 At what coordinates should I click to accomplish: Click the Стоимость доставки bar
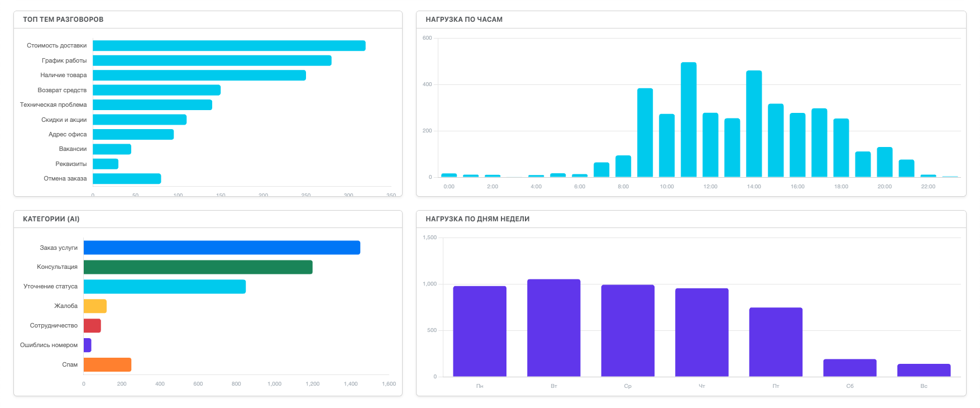[x=229, y=46]
